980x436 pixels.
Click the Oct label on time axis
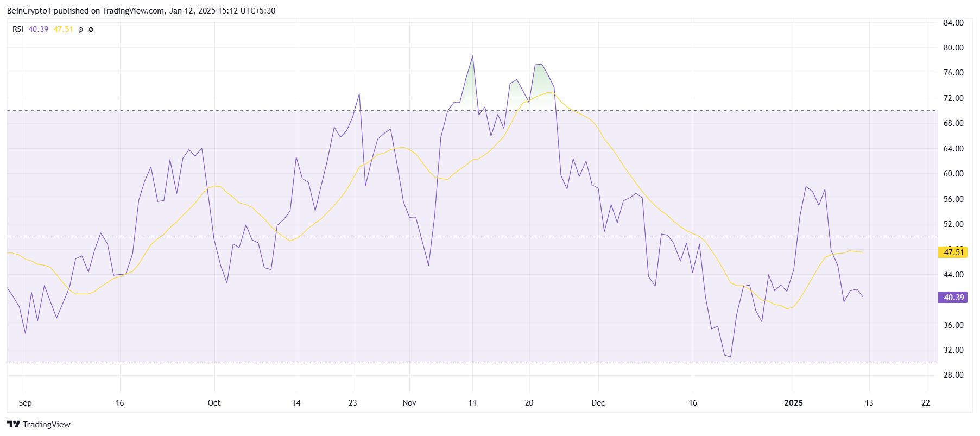tap(214, 402)
